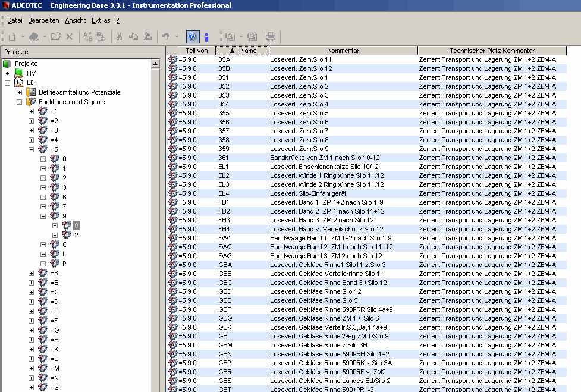This screenshot has height=392, width=581.
Task: Select tree node =K
Action: pyautogui.click(x=55, y=349)
